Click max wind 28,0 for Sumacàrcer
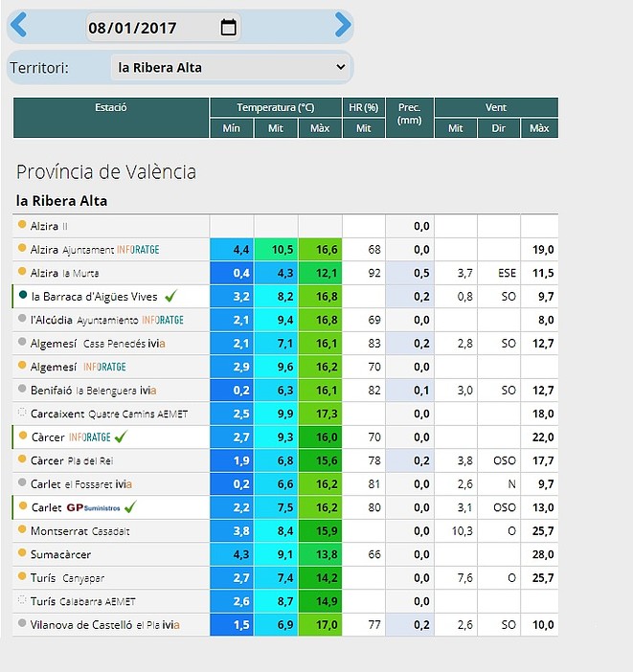The height and width of the screenshot is (672, 633). 539,554
